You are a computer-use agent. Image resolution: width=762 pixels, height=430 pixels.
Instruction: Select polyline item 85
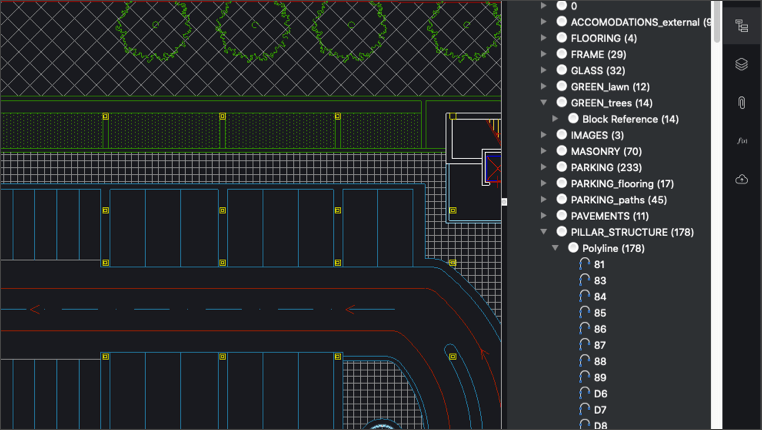[600, 313]
